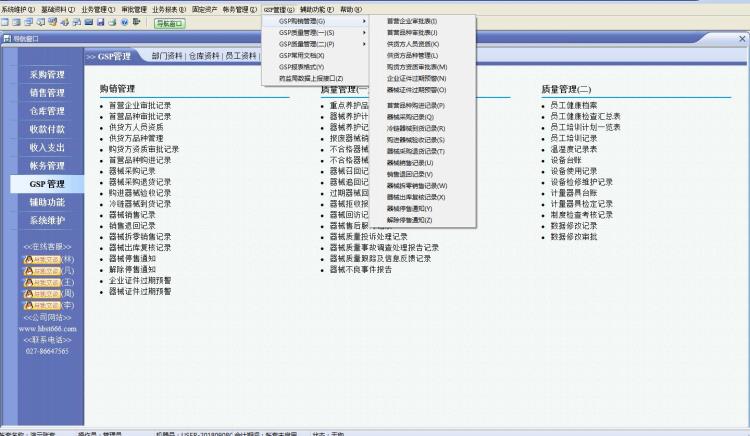This screenshot has height=436, width=750.
Task: Open the 系统维护 menu in the menu bar
Action: pyautogui.click(x=18, y=9)
